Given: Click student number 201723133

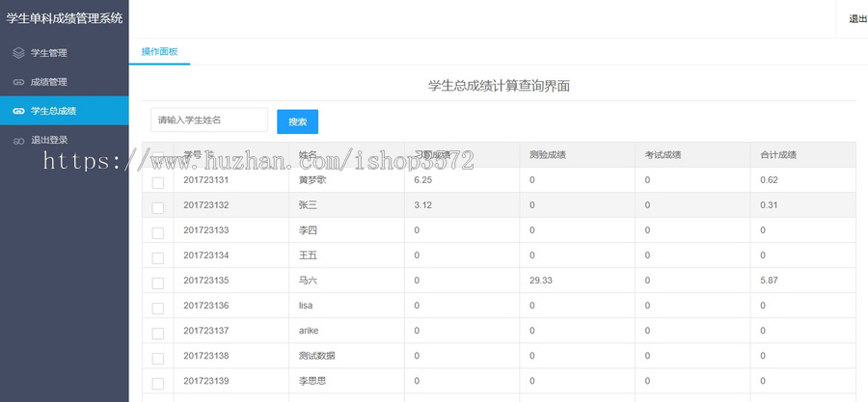Looking at the screenshot, I should [206, 230].
